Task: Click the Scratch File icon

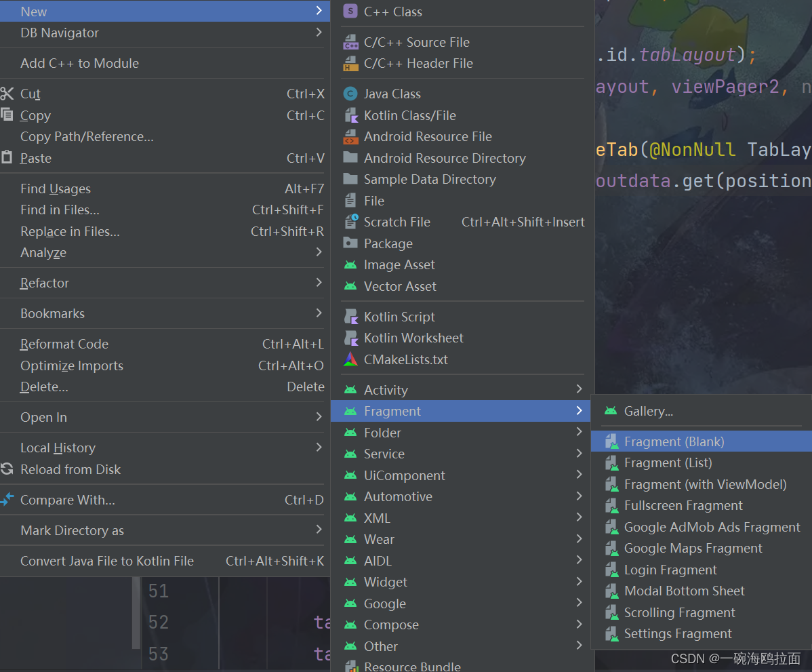Action: pos(351,222)
